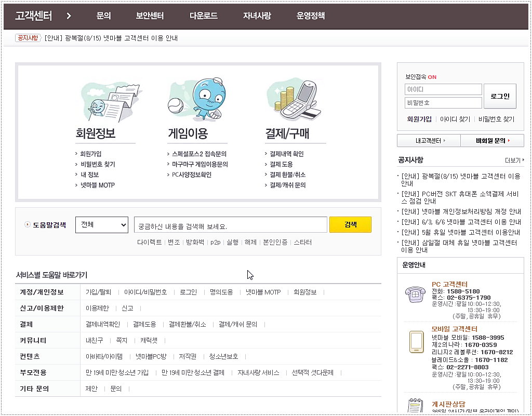This screenshot has width=532, height=416.
Task: Open 마구마구 게임이용문의 link
Action: click(x=200, y=165)
